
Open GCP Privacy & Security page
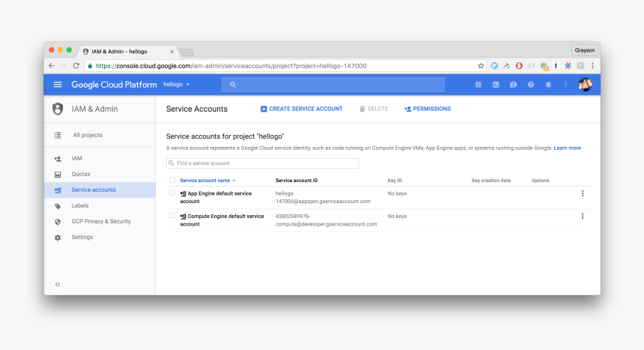point(100,221)
